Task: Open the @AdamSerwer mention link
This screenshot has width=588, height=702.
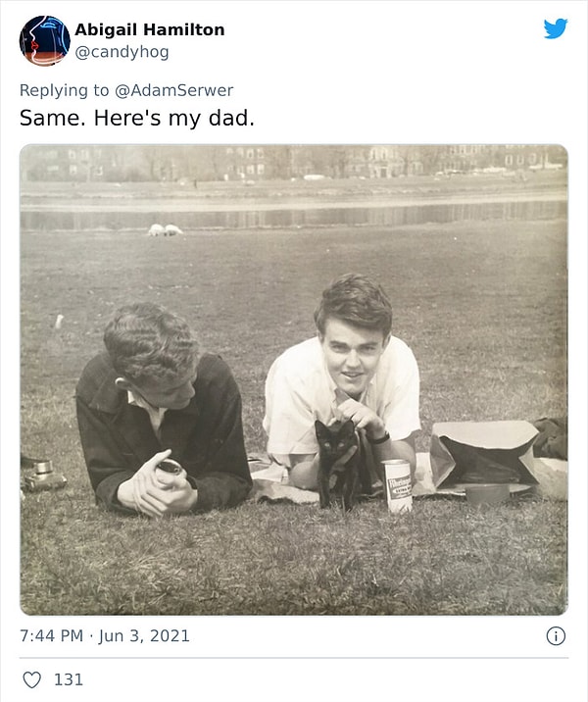Action: pos(173,90)
